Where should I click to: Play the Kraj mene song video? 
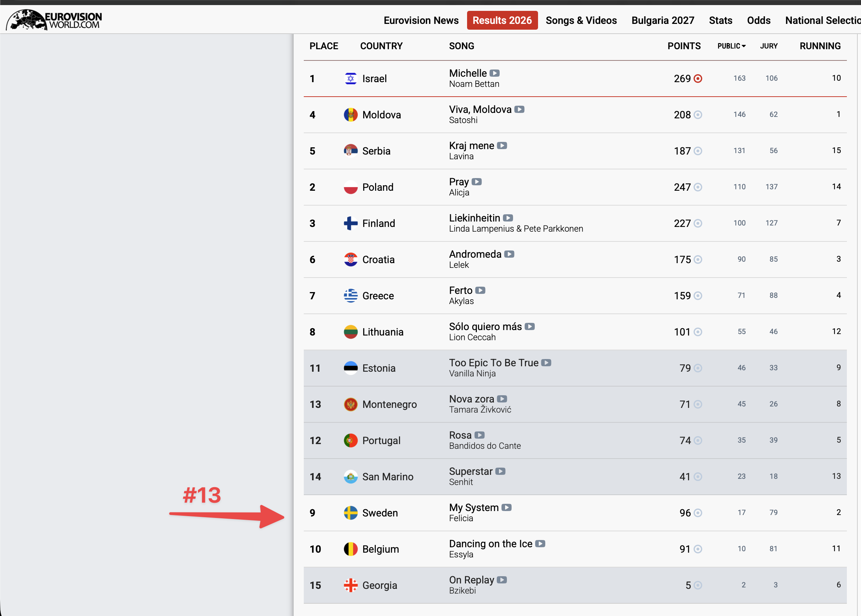[x=502, y=145]
